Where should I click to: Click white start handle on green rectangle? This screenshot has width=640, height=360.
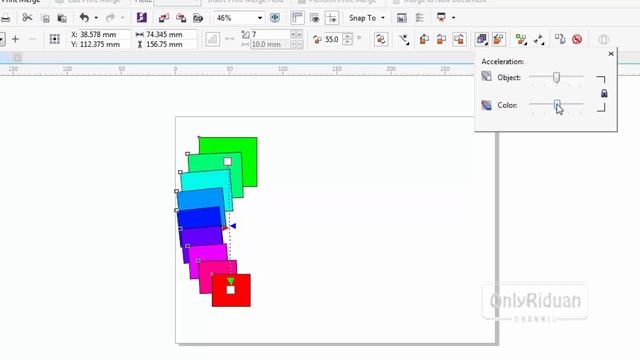(x=227, y=162)
